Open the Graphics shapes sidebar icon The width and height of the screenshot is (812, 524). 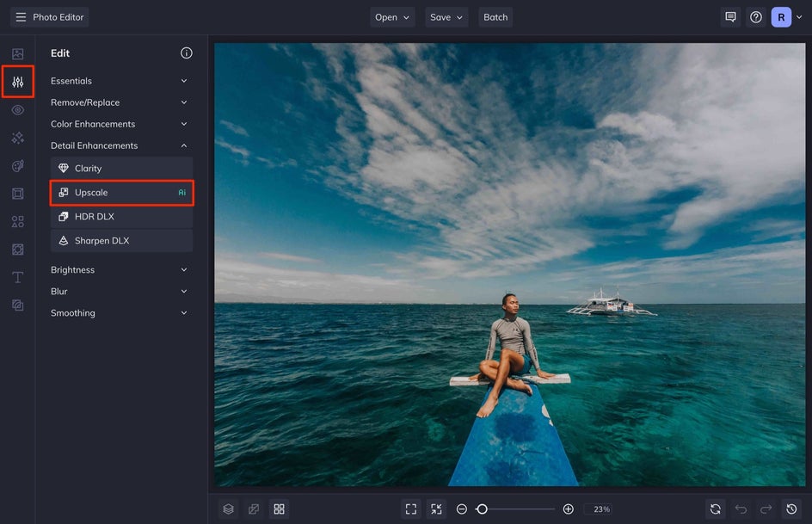pyautogui.click(x=17, y=222)
